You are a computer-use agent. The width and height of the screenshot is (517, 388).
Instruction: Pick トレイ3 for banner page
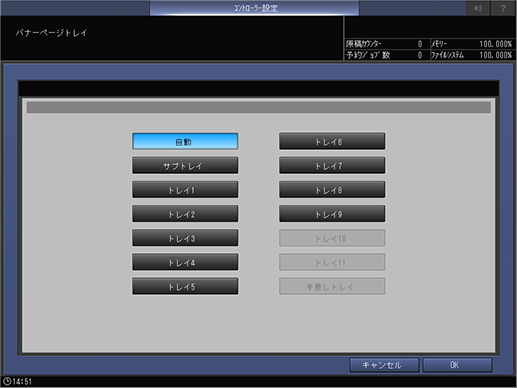point(185,238)
